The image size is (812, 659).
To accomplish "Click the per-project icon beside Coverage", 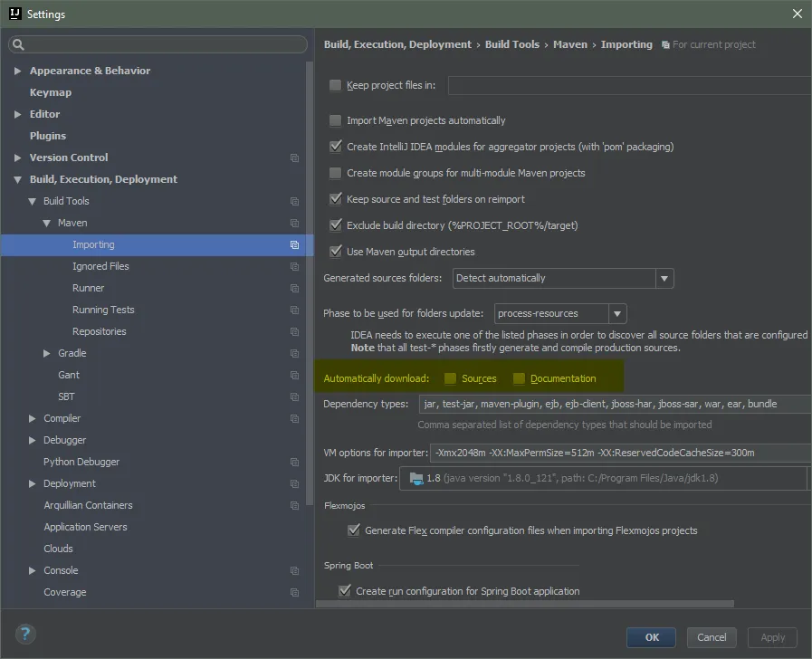I will point(294,593).
